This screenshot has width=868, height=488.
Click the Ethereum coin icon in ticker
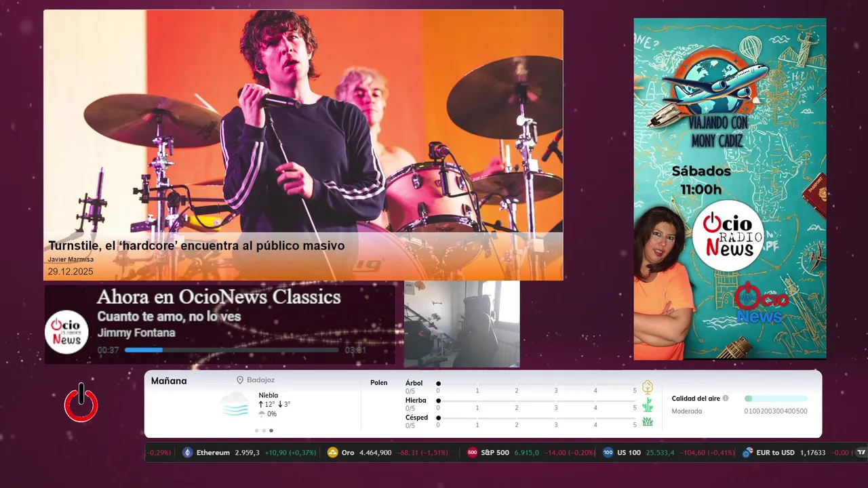tap(188, 453)
